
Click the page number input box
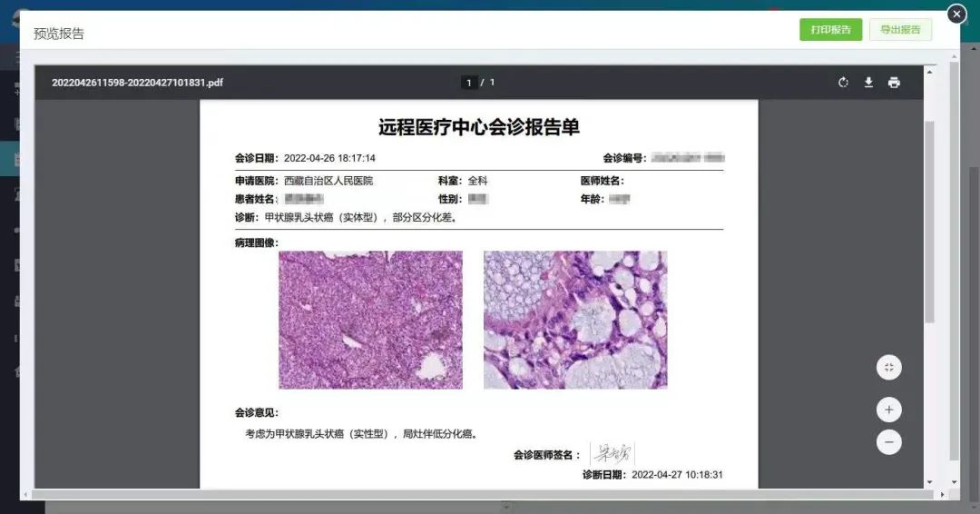(x=469, y=83)
